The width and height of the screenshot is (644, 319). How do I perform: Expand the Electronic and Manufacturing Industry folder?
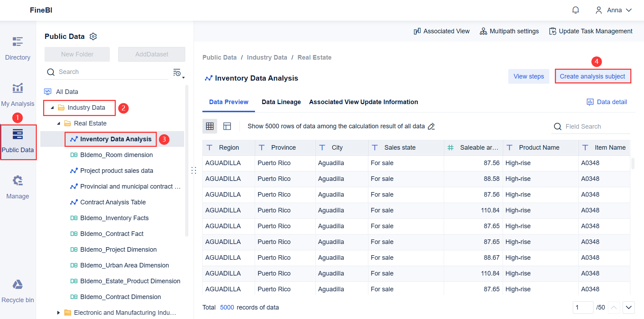(58, 312)
